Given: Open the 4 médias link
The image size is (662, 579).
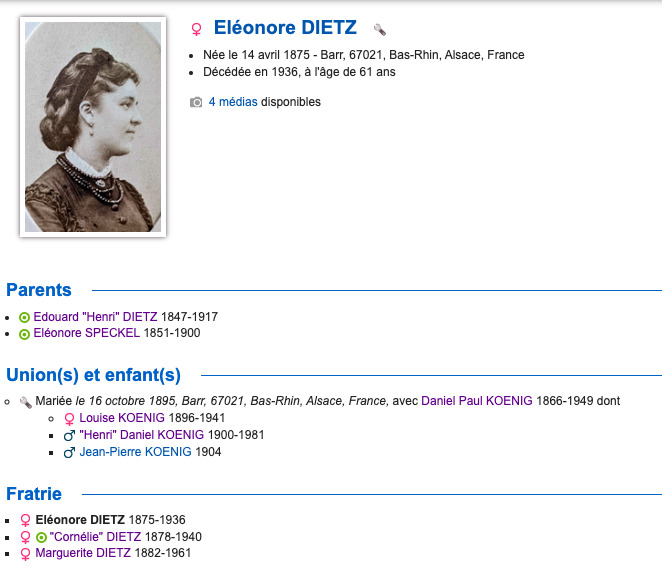Looking at the screenshot, I should 233,102.
